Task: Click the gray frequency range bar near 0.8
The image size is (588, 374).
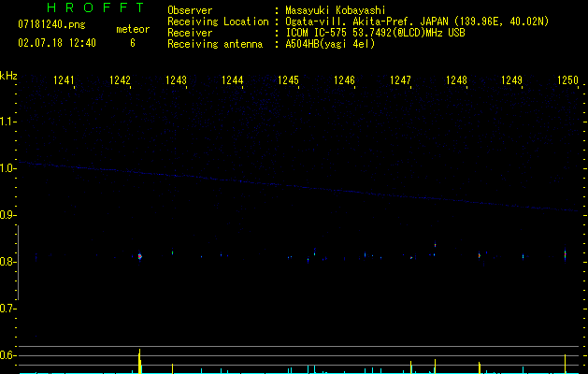Action: [18, 263]
